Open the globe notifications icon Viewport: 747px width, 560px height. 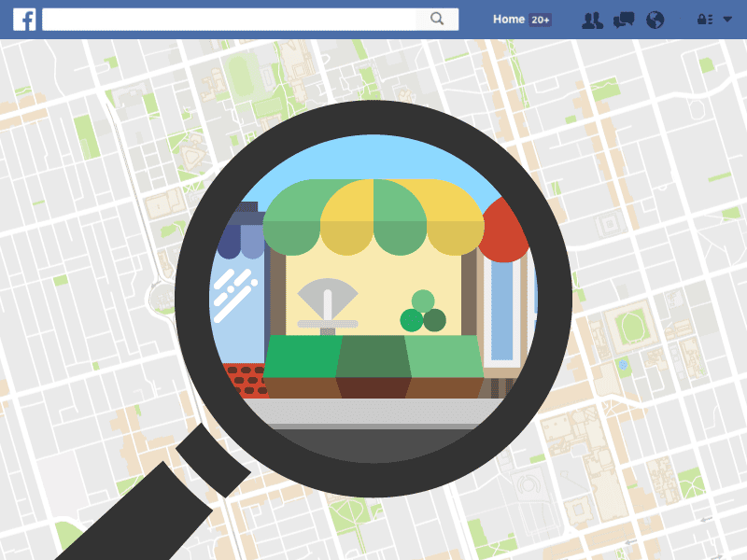[x=655, y=20]
